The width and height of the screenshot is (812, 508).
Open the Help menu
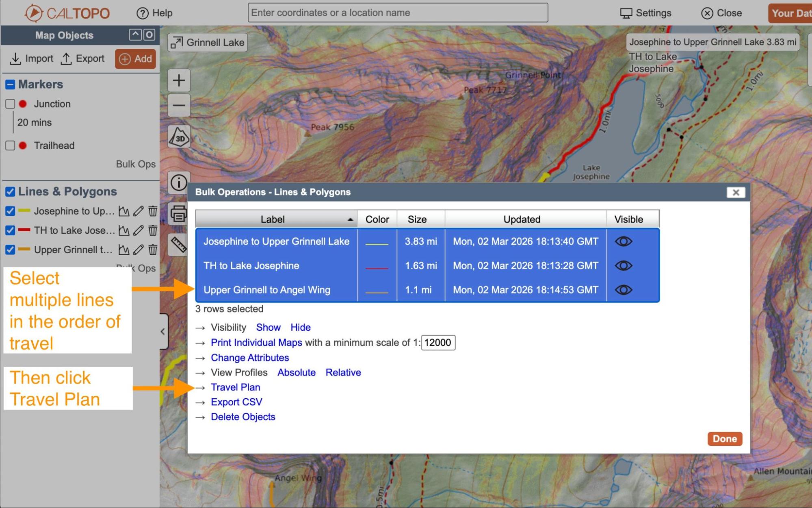(155, 13)
